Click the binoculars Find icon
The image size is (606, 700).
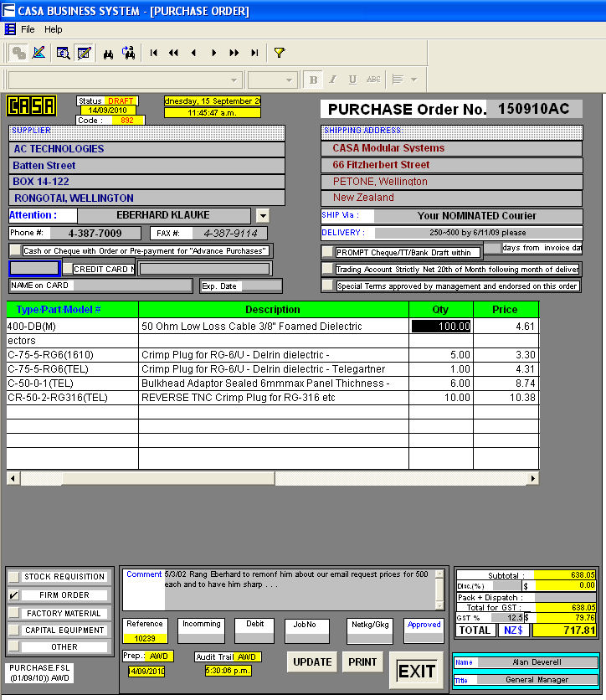[108, 54]
